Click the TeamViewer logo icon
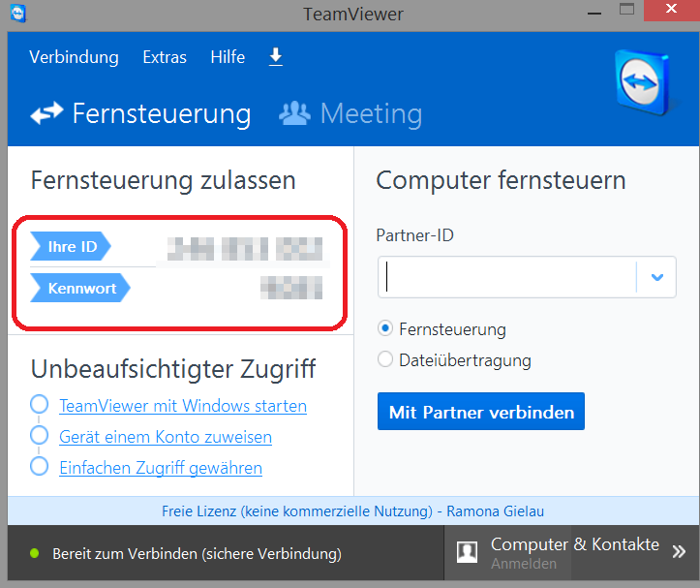 coord(643,84)
